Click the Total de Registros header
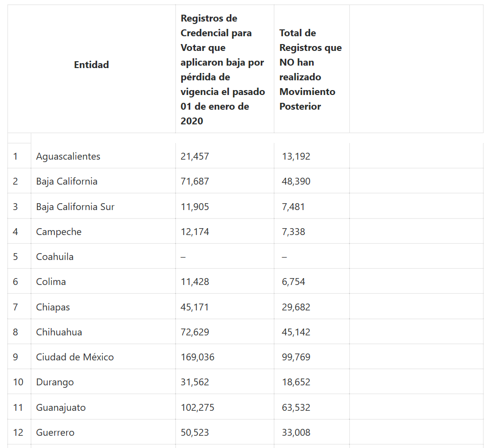 [x=311, y=70]
